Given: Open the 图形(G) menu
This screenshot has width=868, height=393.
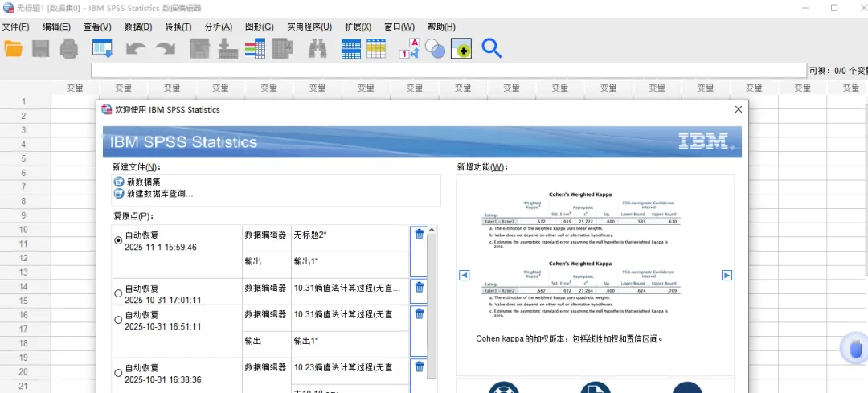Looking at the screenshot, I should (260, 27).
